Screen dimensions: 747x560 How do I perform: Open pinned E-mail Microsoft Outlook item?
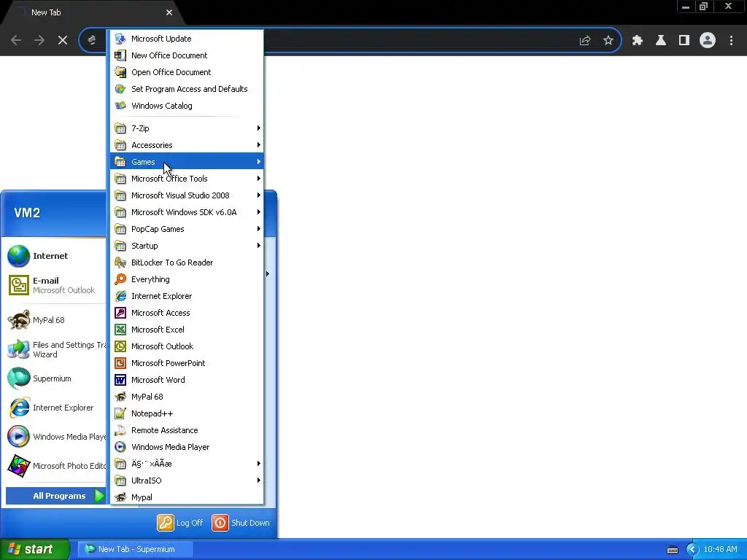pyautogui.click(x=55, y=285)
